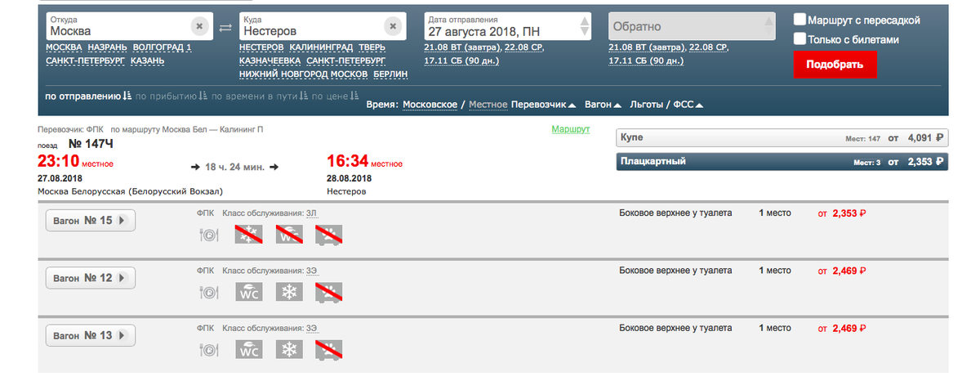
Task: Expand Вагон № 15 details
Action: [x=91, y=221]
